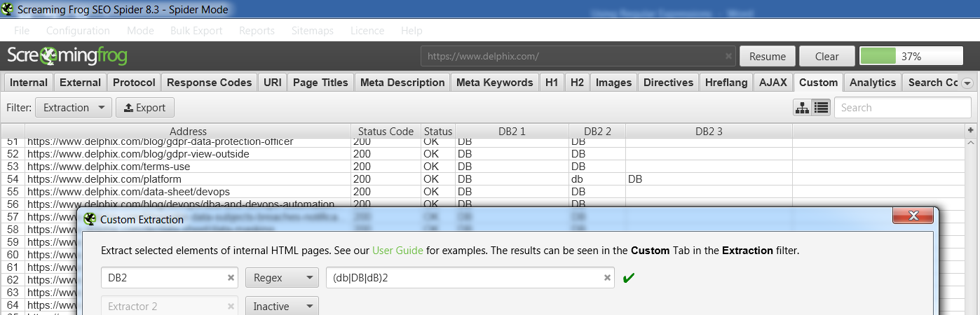Clear the URL field with x icon

[728, 56]
